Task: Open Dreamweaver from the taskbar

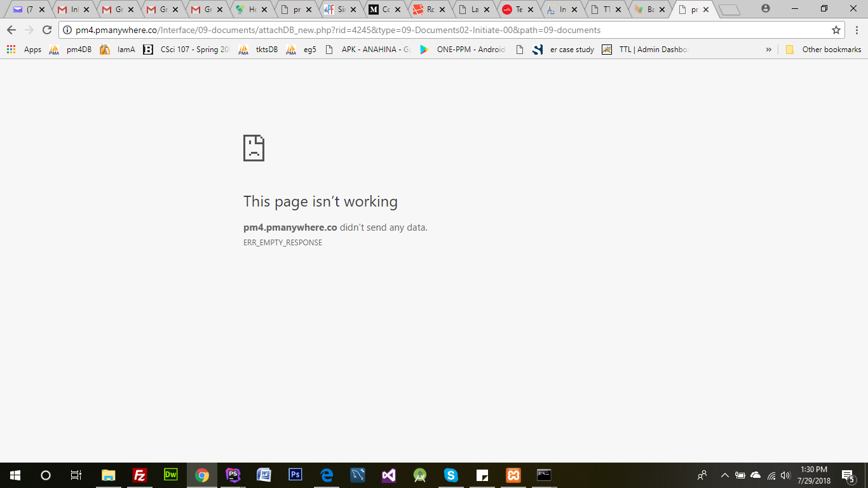Action: pos(171,475)
